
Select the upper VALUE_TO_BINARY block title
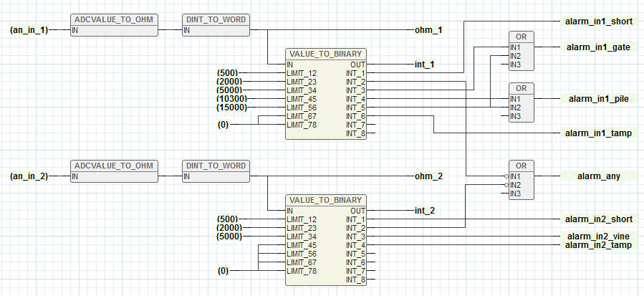pyautogui.click(x=326, y=54)
